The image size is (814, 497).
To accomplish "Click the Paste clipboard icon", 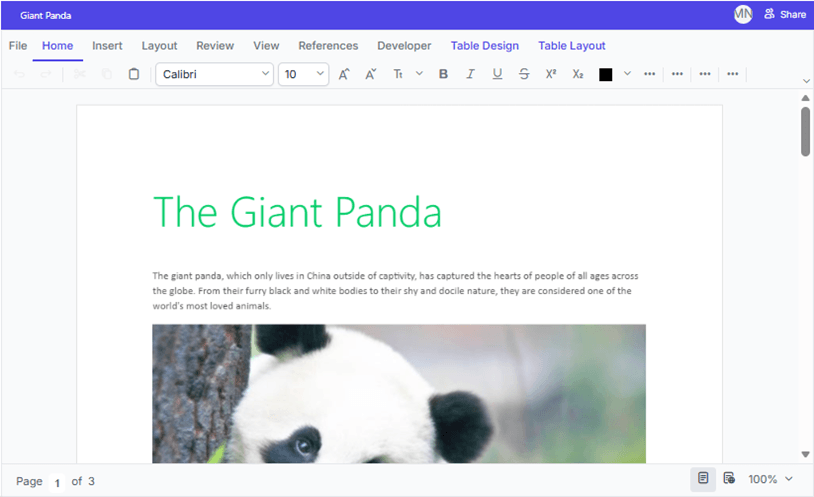I will click(133, 74).
